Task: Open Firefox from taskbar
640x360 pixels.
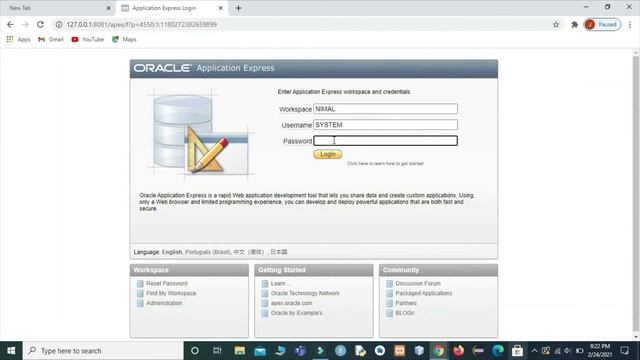Action: coord(458,351)
